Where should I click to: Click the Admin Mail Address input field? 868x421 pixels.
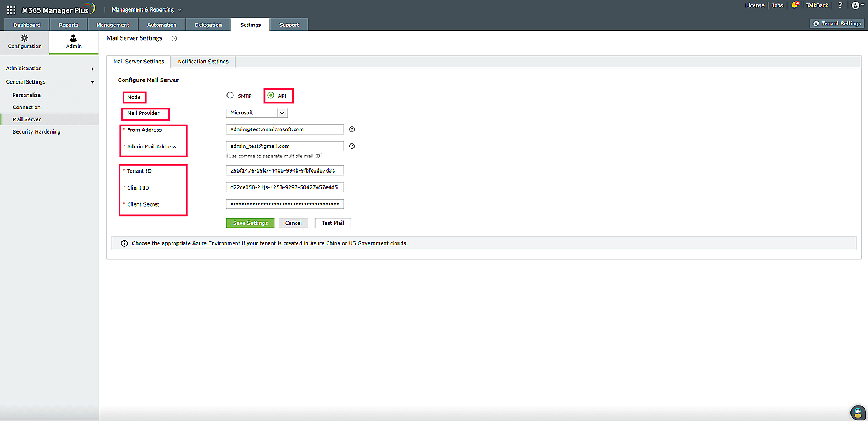(285, 146)
